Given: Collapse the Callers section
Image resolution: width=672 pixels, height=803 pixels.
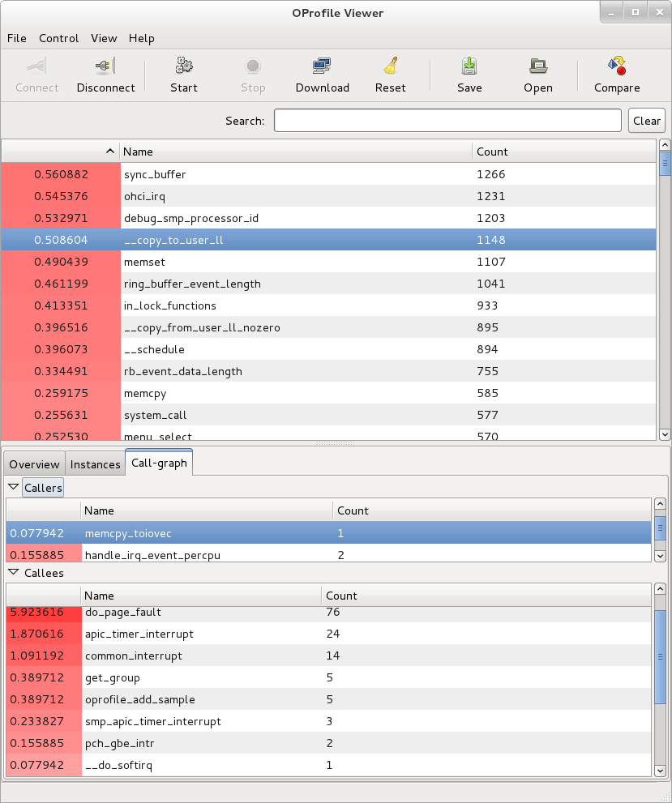Looking at the screenshot, I should (x=14, y=487).
